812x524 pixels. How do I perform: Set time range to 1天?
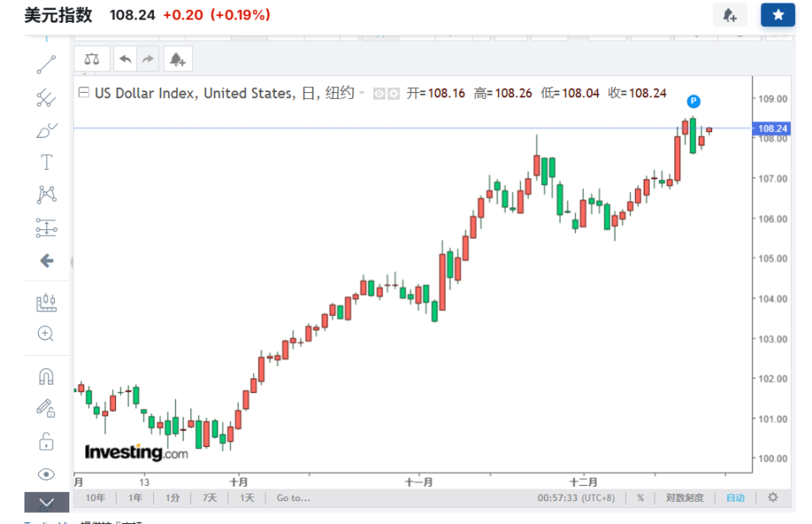247,498
